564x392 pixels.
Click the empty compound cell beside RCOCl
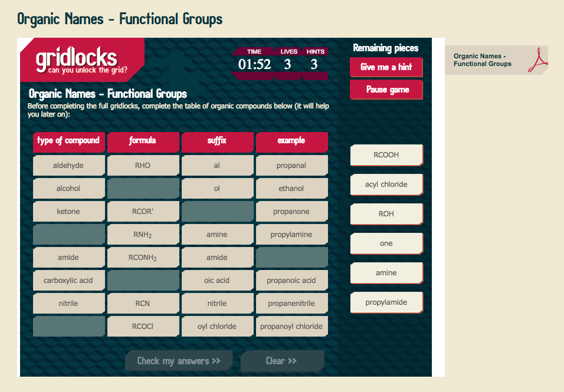coord(68,326)
